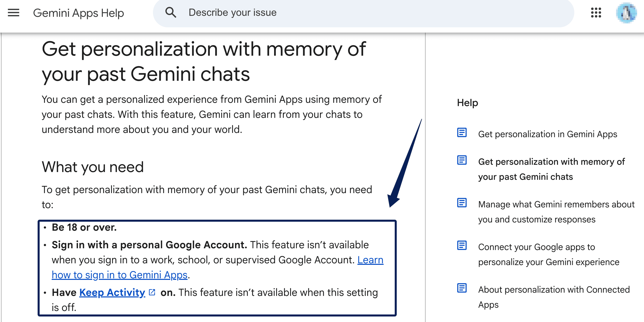This screenshot has width=644, height=322.
Task: Open the Keep Activity link
Action: point(112,292)
